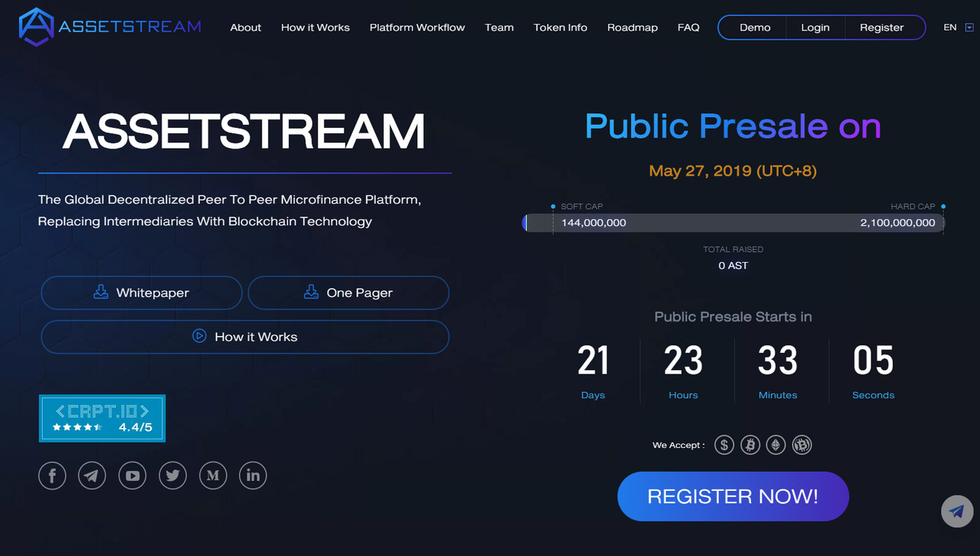Click the wide How it Works button
The image size is (980, 556).
(x=245, y=337)
